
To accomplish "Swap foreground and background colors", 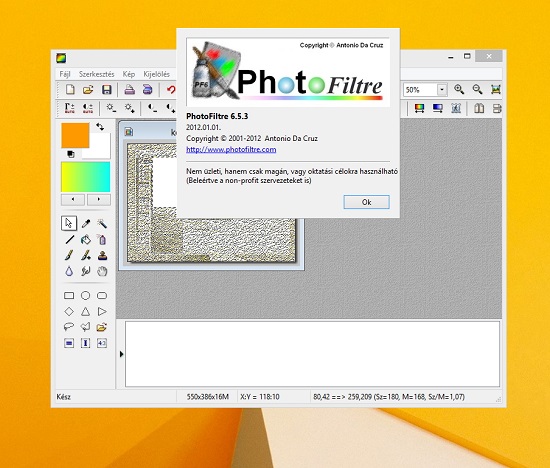I will point(100,126).
